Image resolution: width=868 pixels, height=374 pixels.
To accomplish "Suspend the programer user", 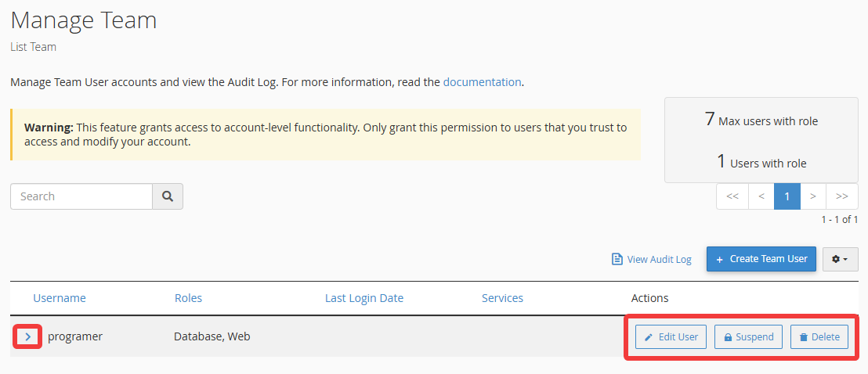I will (749, 337).
